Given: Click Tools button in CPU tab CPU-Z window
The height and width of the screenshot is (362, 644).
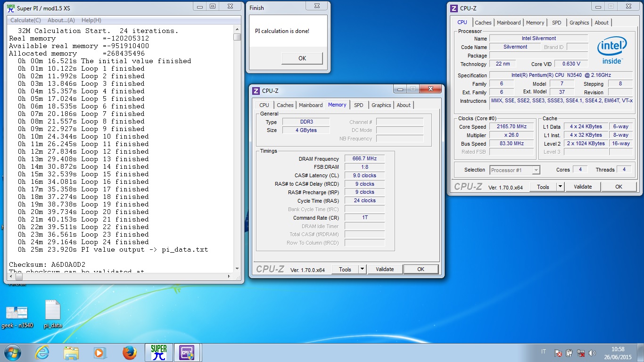Looking at the screenshot, I should click(543, 187).
